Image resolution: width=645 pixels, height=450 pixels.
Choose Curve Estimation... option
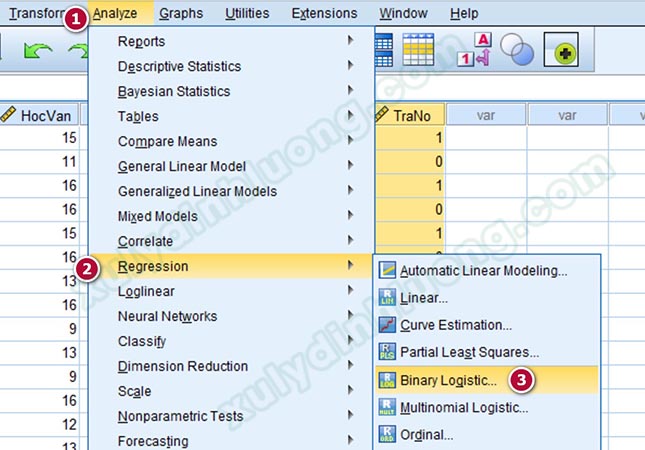coord(487,325)
